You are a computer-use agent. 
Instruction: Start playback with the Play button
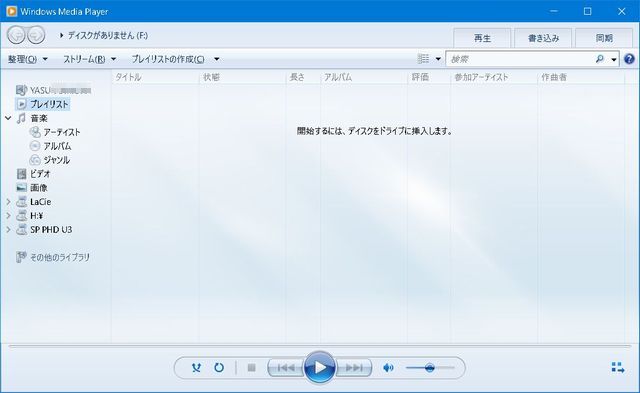320,367
